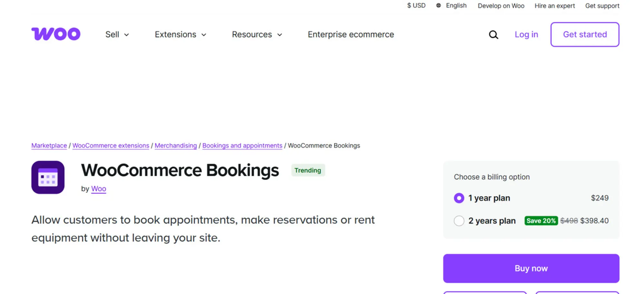
Task: Click the WooCommerce Bookings calendar icon
Action: (48, 177)
